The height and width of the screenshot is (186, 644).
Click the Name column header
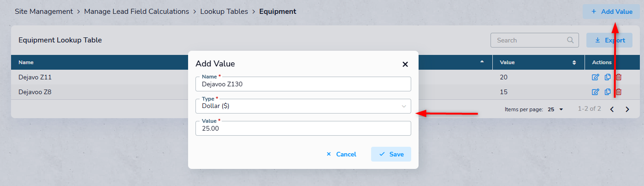[26, 62]
